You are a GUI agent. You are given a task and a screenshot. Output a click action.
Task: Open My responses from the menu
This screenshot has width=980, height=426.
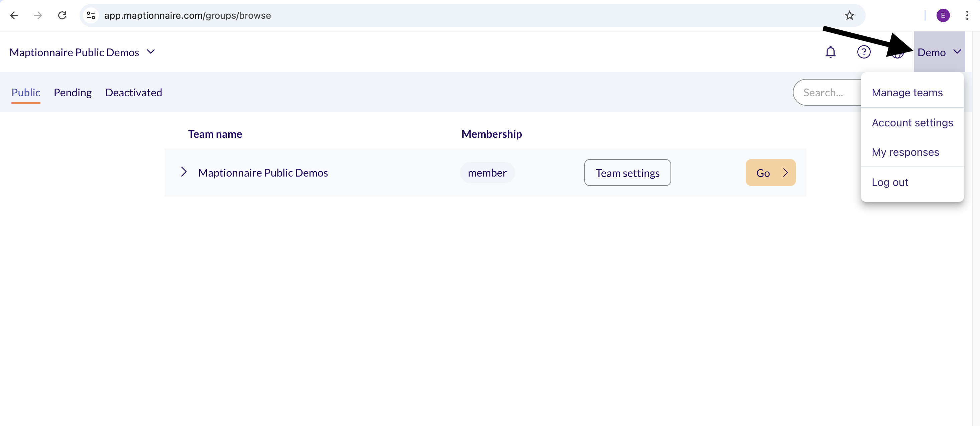[x=912, y=152]
